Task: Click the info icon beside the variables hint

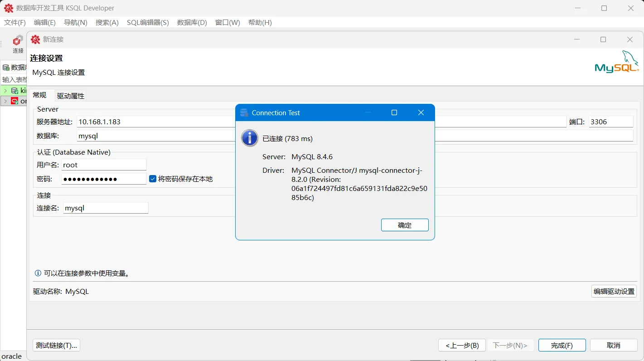Action: point(37,273)
